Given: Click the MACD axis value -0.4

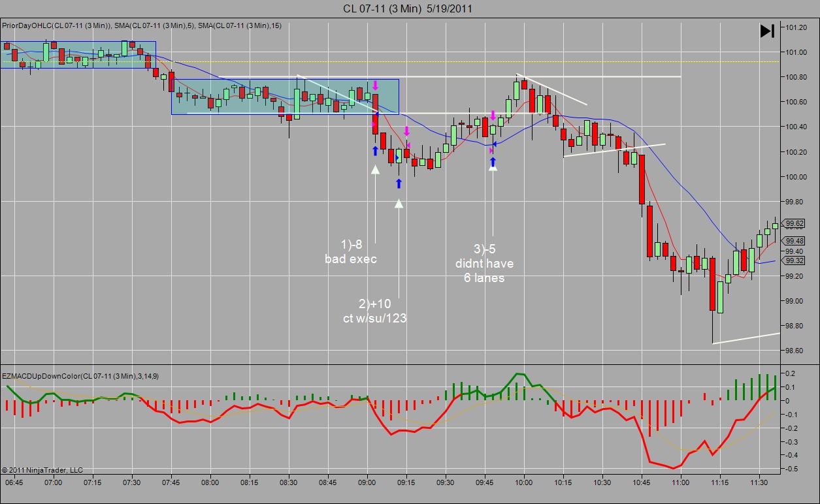Looking at the screenshot, I should pyautogui.click(x=792, y=456).
